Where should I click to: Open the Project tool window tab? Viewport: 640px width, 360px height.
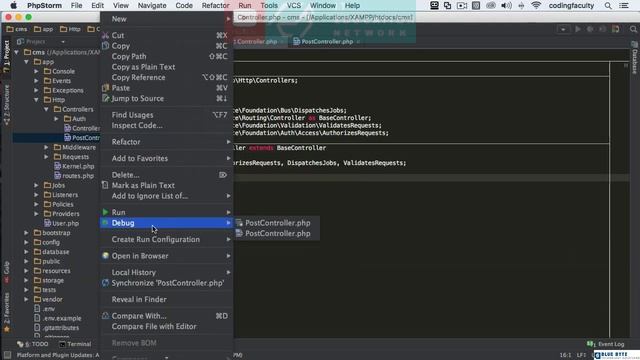coord(6,56)
